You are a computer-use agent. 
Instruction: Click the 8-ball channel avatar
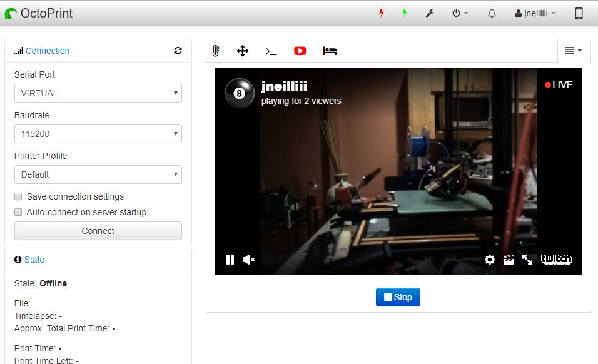pyautogui.click(x=240, y=93)
